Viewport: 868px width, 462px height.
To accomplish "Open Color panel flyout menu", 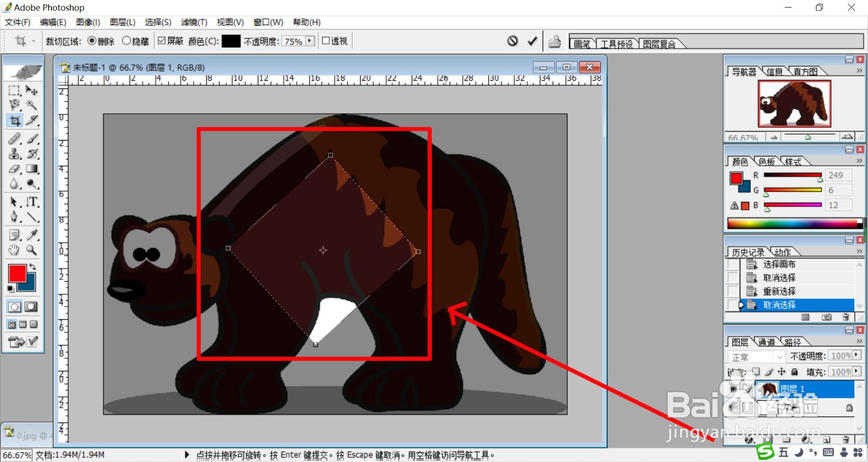I will (x=859, y=161).
